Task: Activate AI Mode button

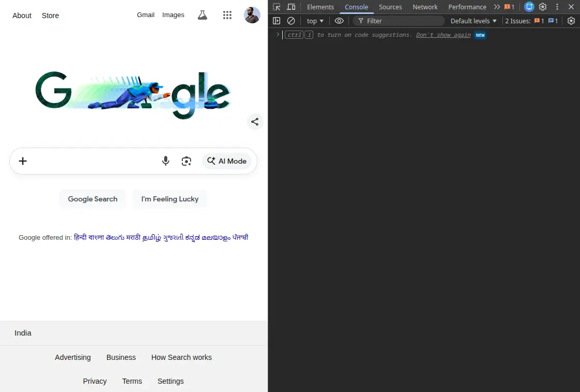Action: click(x=227, y=161)
